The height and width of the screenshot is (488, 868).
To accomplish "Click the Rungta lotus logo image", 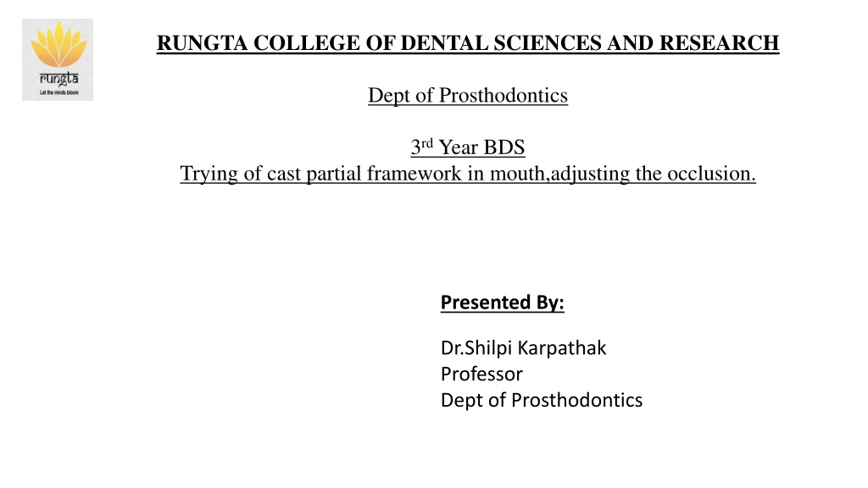I will pos(58,60).
